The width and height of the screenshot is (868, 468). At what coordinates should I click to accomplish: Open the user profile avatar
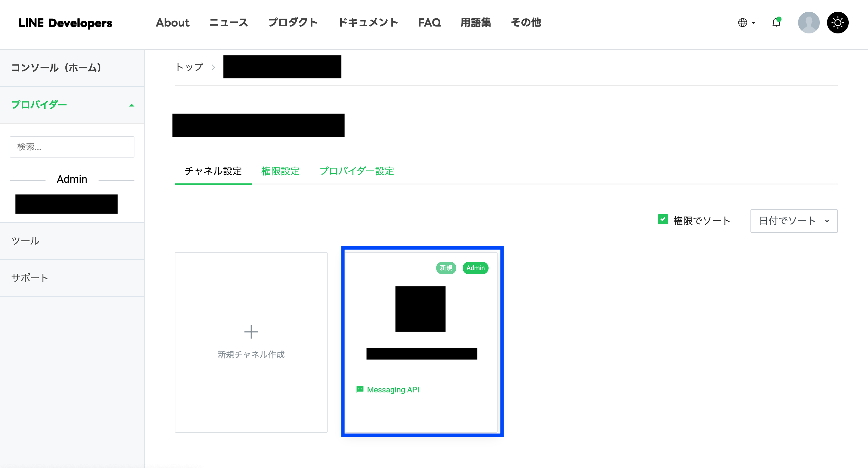pyautogui.click(x=808, y=23)
